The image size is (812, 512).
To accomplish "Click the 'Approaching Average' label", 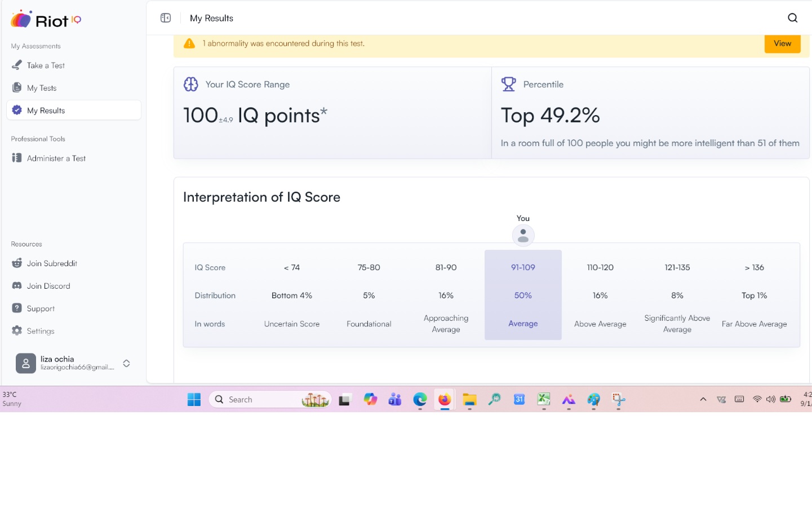I will pyautogui.click(x=446, y=324).
